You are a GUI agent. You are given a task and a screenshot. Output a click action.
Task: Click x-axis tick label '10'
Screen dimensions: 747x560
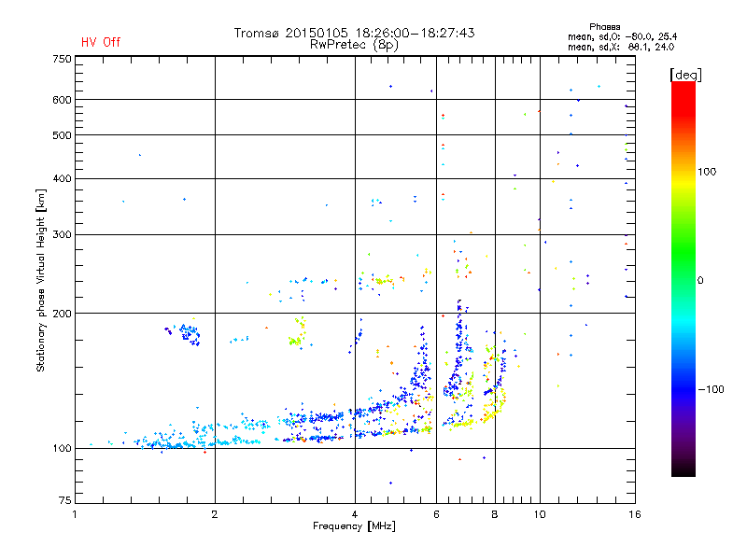point(540,514)
